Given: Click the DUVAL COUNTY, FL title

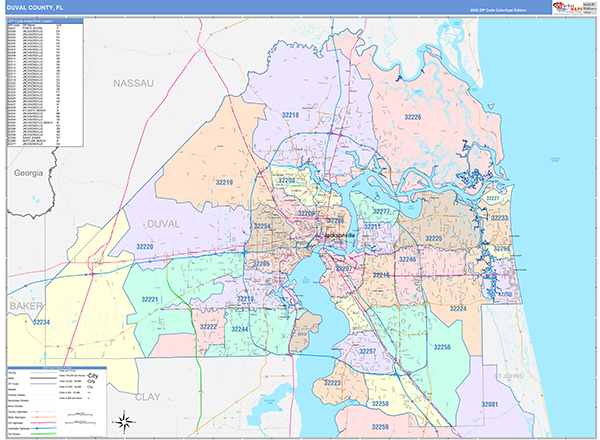Looking at the screenshot, I should pyautogui.click(x=34, y=8).
